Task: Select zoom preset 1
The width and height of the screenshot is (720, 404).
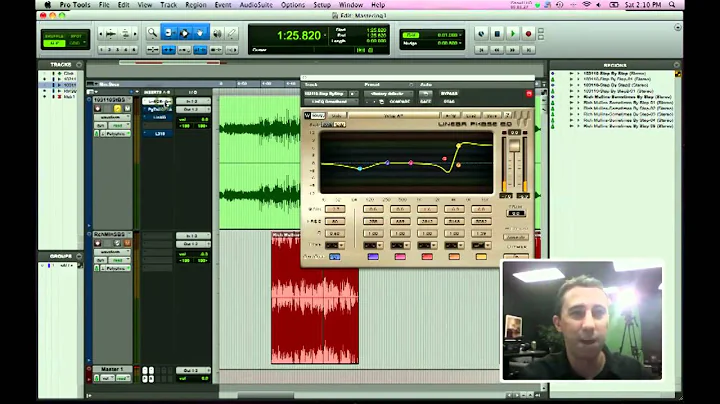Action: point(101,50)
